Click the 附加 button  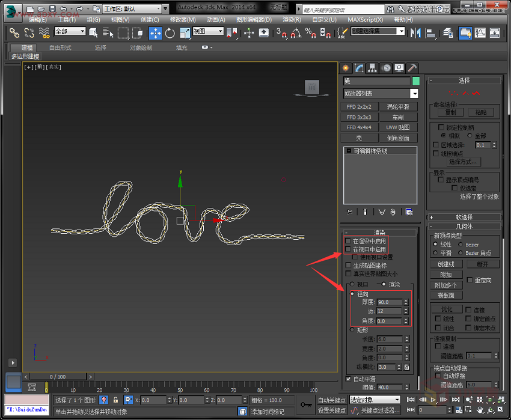click(x=446, y=275)
